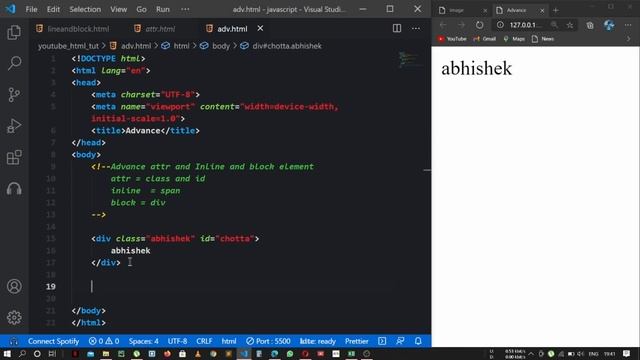
Task: Reload the browser page
Action: point(479,25)
